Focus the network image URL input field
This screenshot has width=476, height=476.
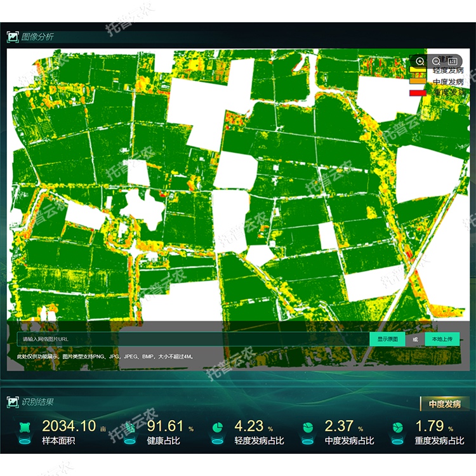coord(190,340)
